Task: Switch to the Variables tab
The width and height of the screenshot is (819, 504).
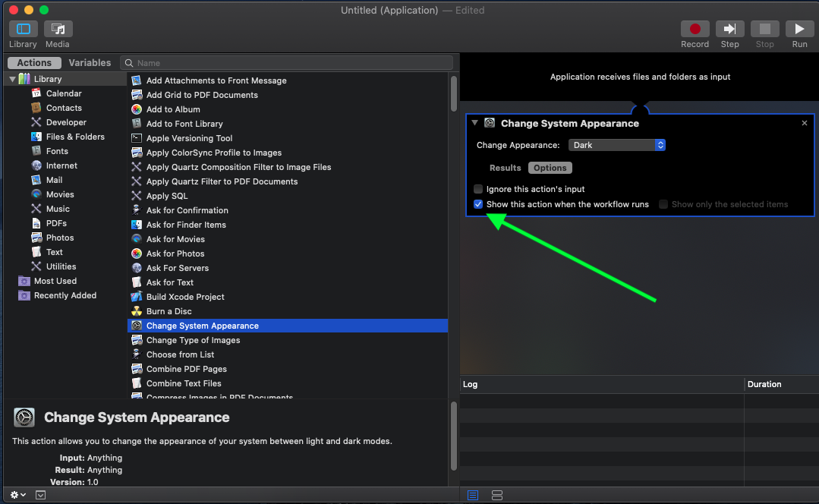Action: [x=90, y=63]
